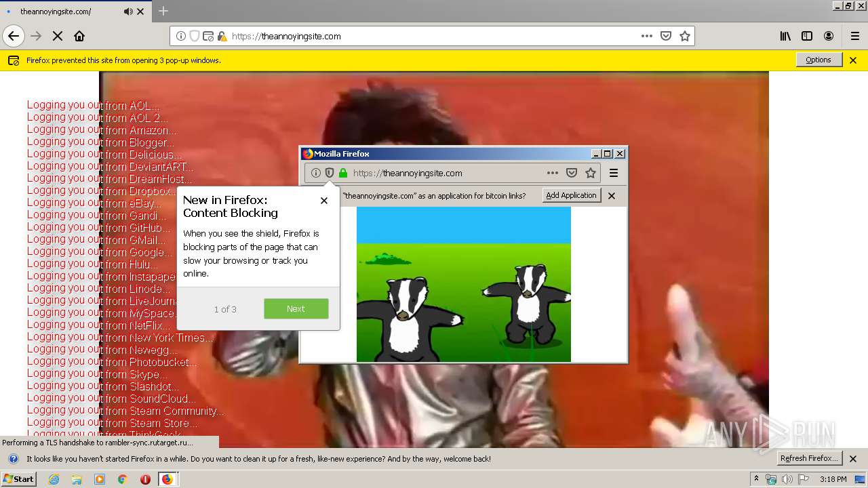Screen dimensions: 868x488
Task: Click Refresh Firefox button
Action: pyautogui.click(x=810, y=458)
